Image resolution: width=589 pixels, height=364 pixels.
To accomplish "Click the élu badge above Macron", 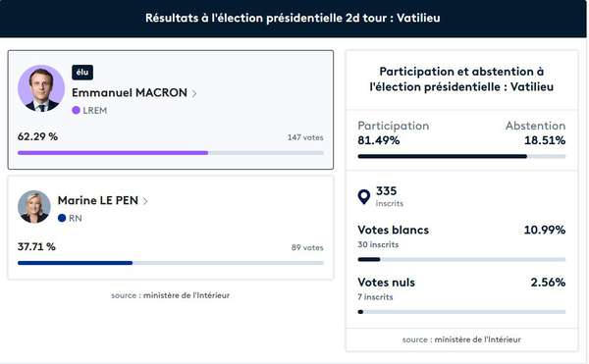I will [82, 73].
